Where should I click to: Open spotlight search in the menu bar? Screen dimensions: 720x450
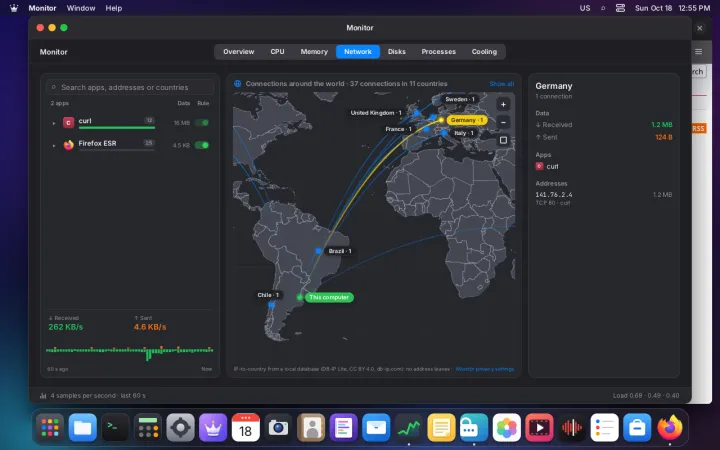tap(603, 8)
